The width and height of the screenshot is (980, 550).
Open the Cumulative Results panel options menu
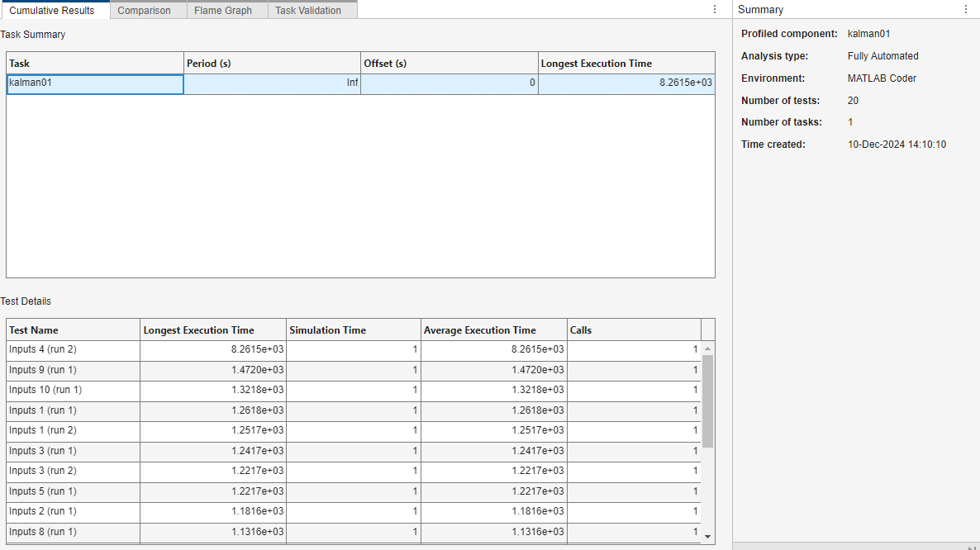tap(715, 9)
